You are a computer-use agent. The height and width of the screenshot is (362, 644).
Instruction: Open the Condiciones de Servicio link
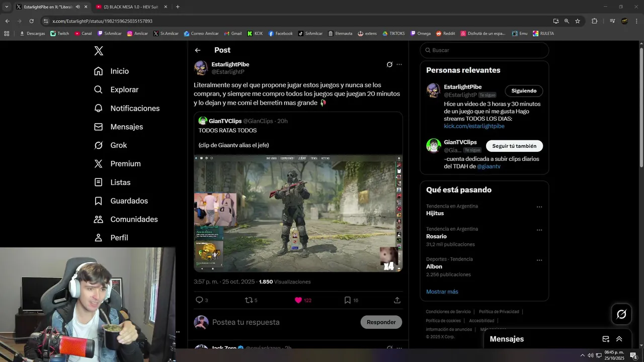(x=448, y=312)
